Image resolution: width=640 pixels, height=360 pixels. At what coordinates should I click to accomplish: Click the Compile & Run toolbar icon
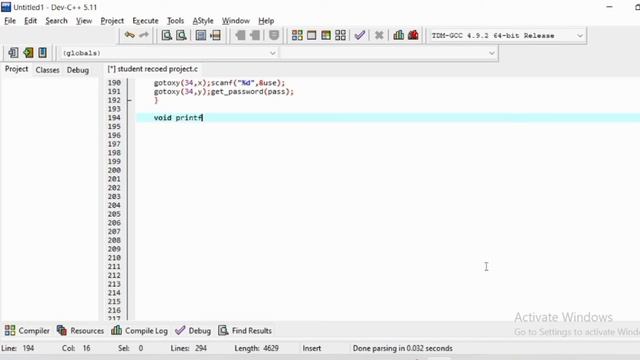tap(326, 36)
